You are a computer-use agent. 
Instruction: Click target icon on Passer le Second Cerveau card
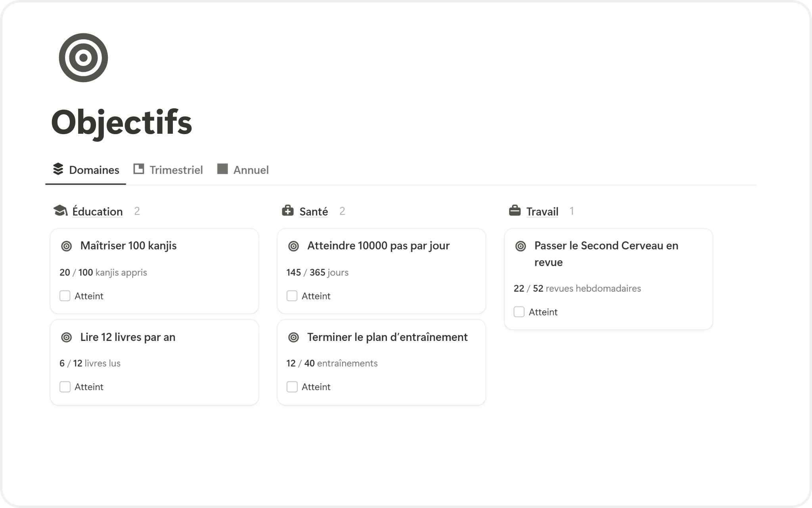point(521,246)
